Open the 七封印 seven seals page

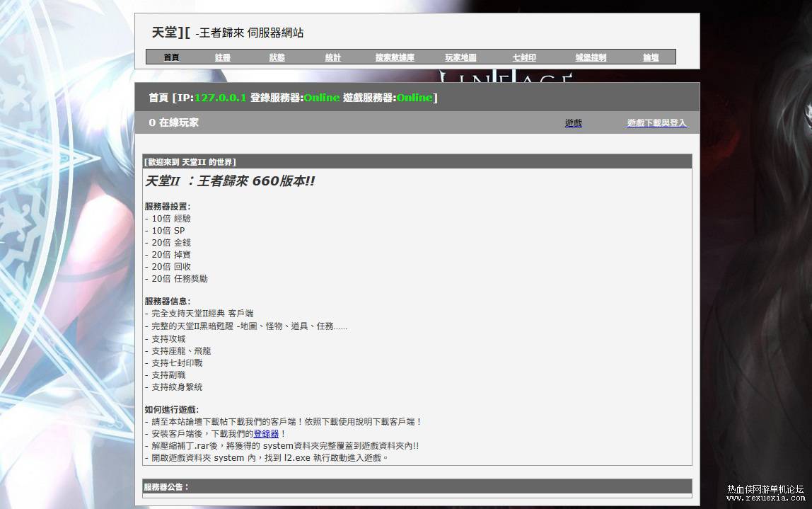click(x=524, y=57)
